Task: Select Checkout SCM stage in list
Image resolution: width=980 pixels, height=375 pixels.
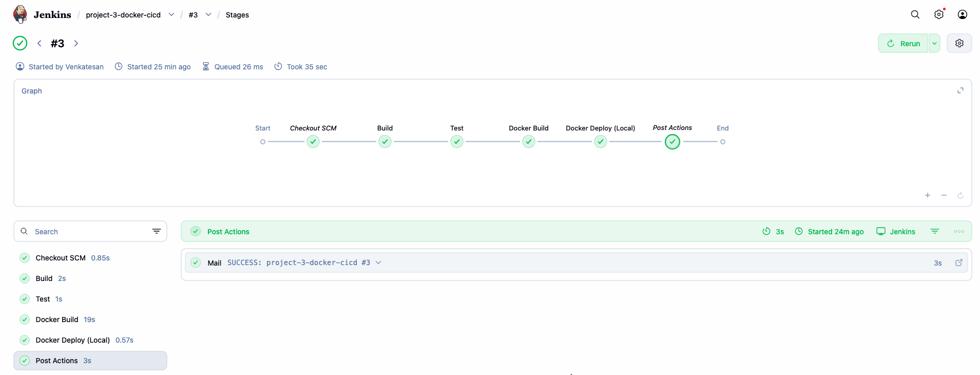Action: pos(90,258)
